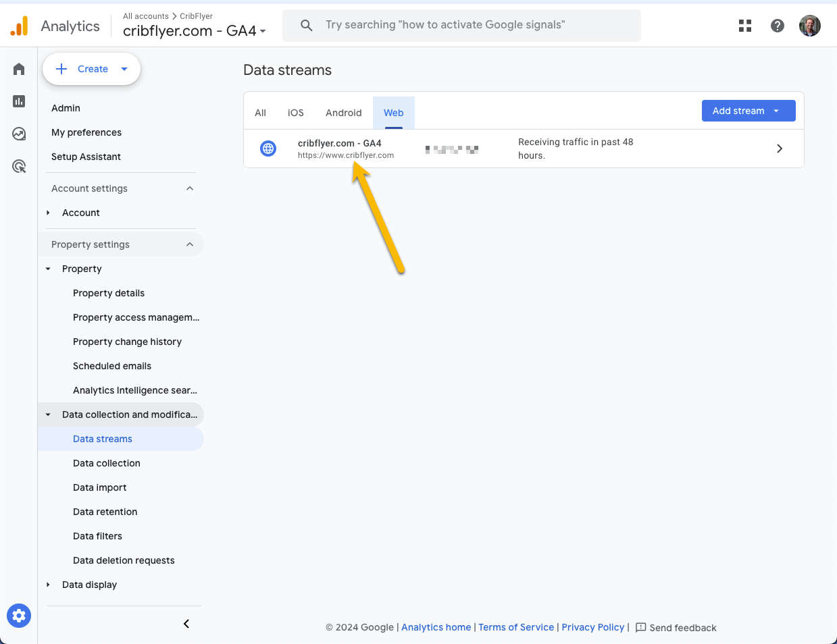837x644 pixels.
Task: Open Data collection settings
Action: click(107, 463)
